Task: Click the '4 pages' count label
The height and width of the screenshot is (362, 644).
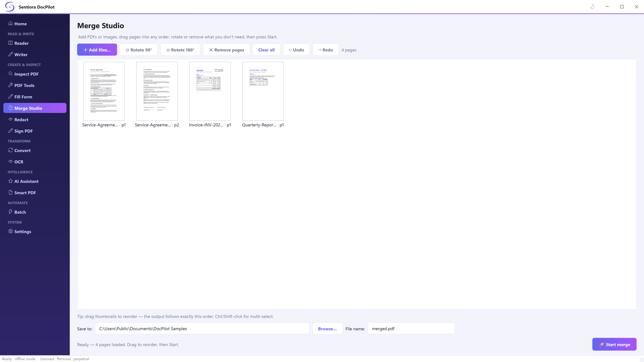Action: tap(349, 50)
